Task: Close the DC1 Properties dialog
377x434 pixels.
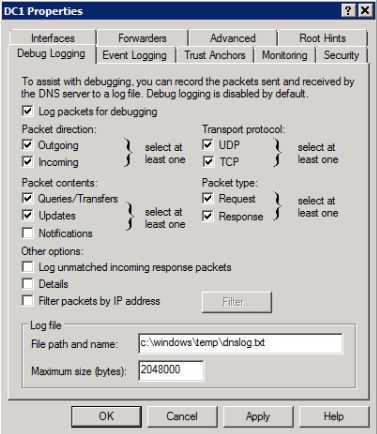Action: [x=365, y=11]
